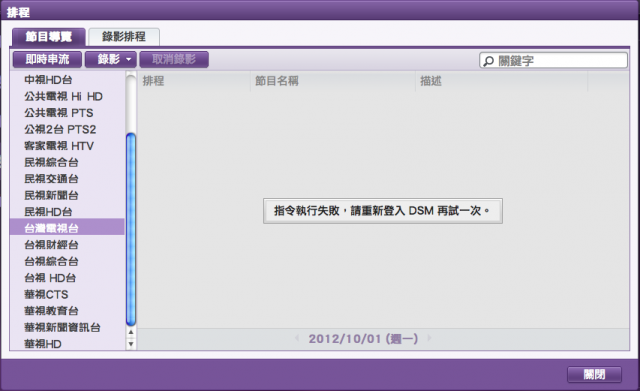Select channel 華視HD

67,344
